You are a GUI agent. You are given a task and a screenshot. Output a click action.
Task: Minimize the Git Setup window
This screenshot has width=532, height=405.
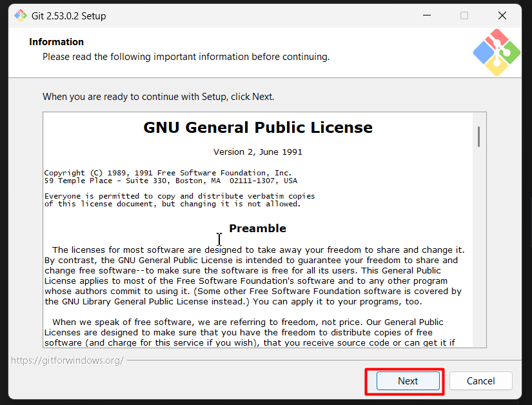[x=427, y=15]
